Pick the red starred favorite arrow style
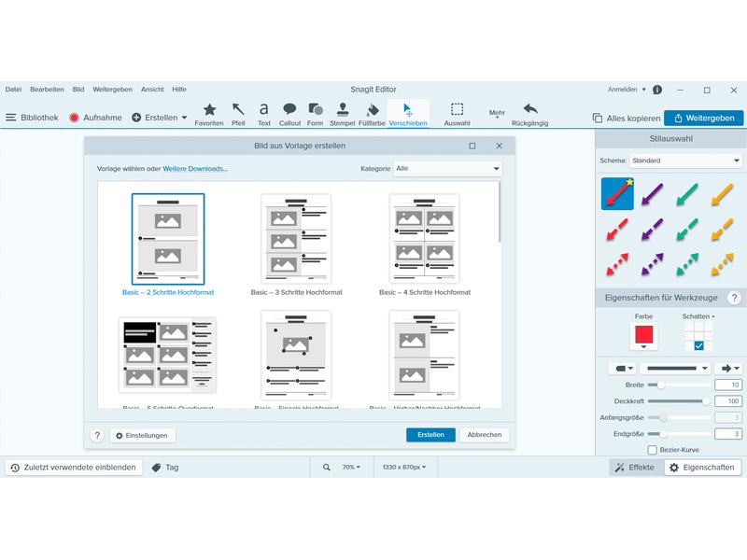 pos(617,194)
